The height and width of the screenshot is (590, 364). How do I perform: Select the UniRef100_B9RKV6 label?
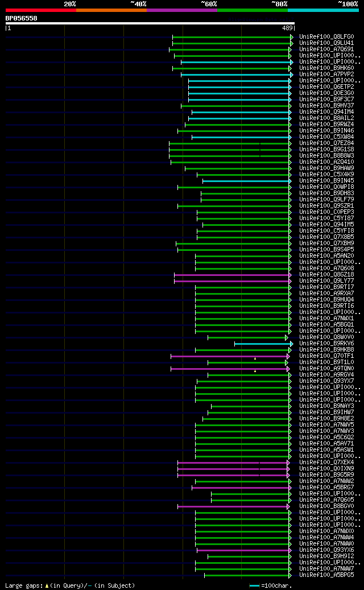point(326,343)
